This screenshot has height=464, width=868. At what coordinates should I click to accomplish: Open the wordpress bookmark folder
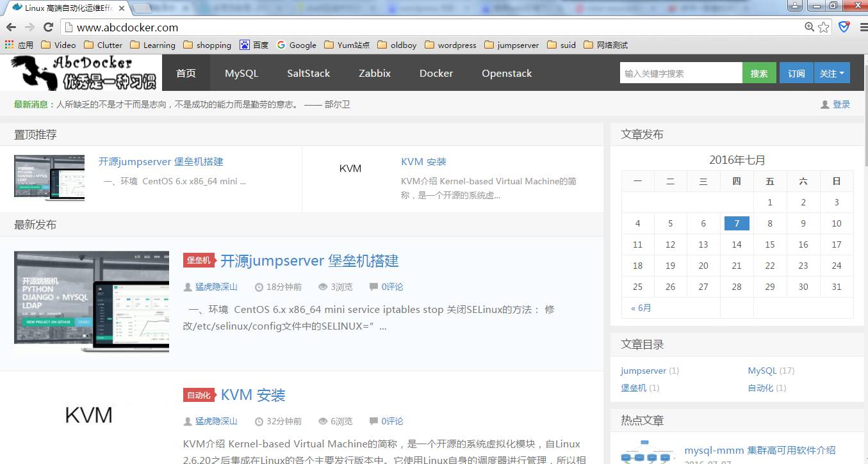pos(450,45)
